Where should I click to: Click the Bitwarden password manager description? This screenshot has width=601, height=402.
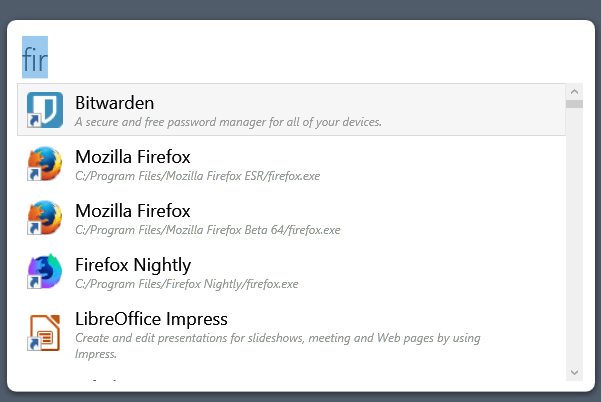tap(228, 122)
